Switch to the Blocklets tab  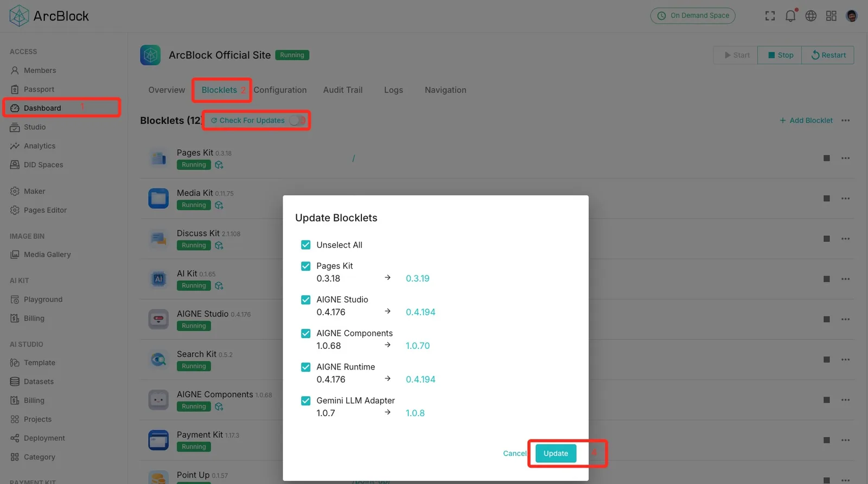[219, 90]
